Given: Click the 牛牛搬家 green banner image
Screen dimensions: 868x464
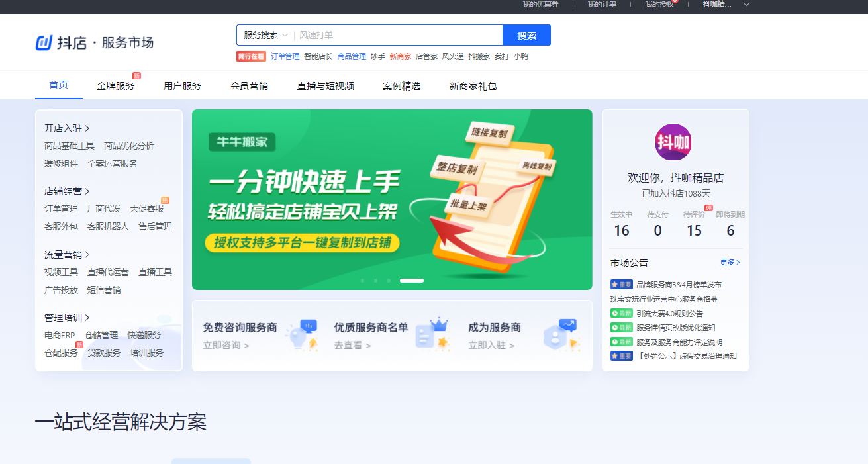Looking at the screenshot, I should [x=392, y=199].
